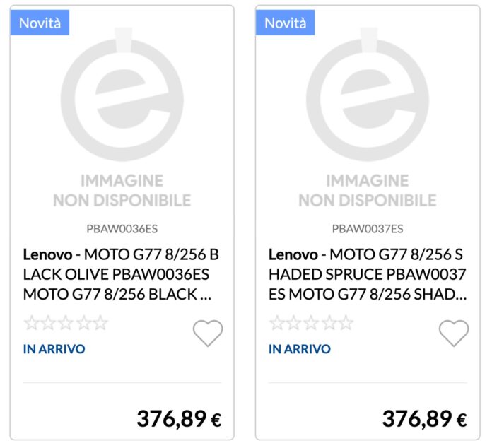492x448 pixels.
Task: Click IN ARRIVO status on Shaded Spruce card
Action: coord(300,349)
